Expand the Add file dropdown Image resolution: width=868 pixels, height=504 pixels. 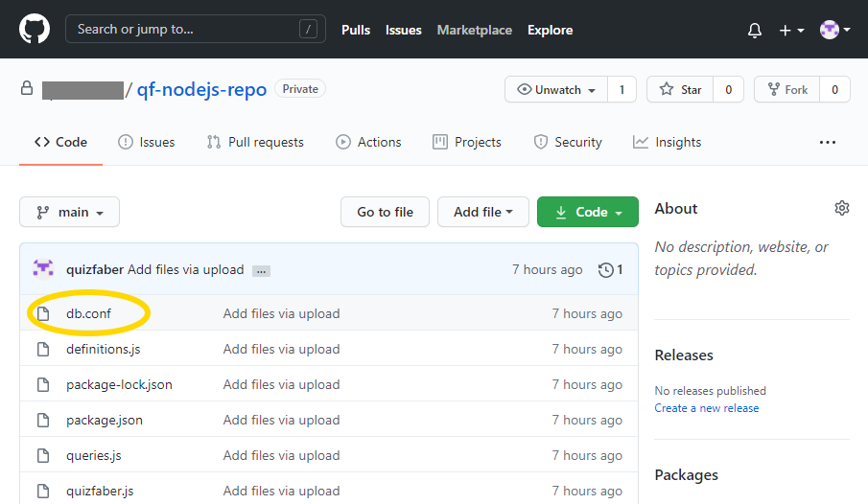(x=482, y=212)
